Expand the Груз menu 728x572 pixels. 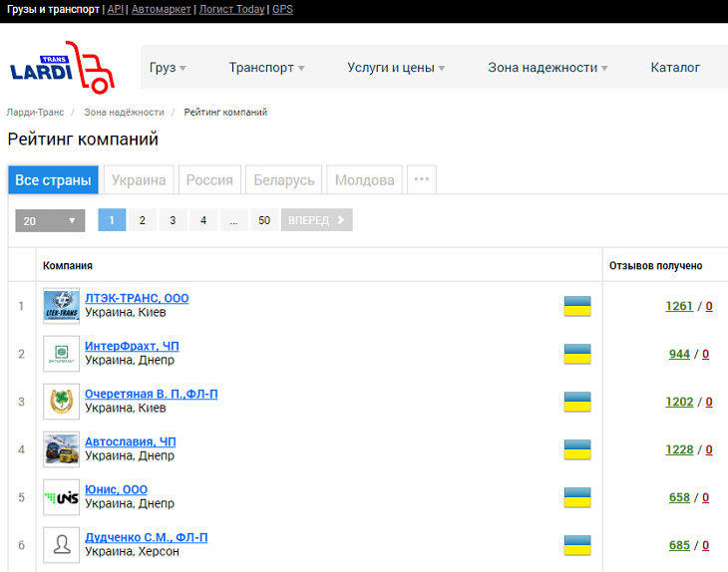[168, 68]
